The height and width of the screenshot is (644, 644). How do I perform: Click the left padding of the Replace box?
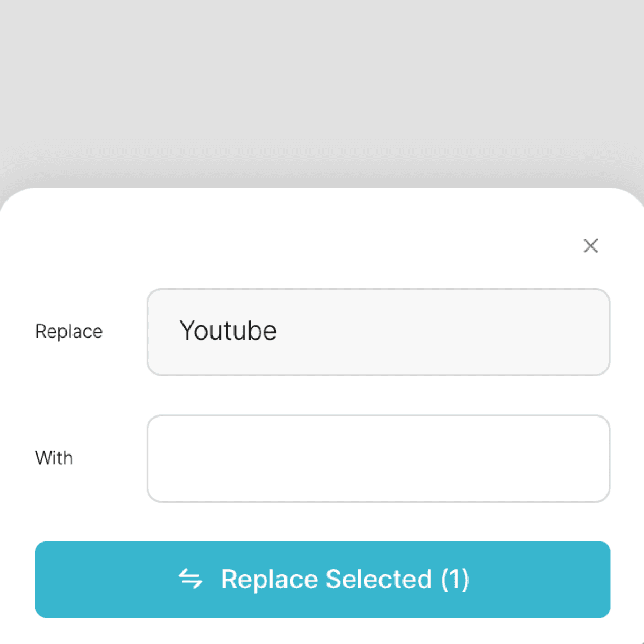161,332
